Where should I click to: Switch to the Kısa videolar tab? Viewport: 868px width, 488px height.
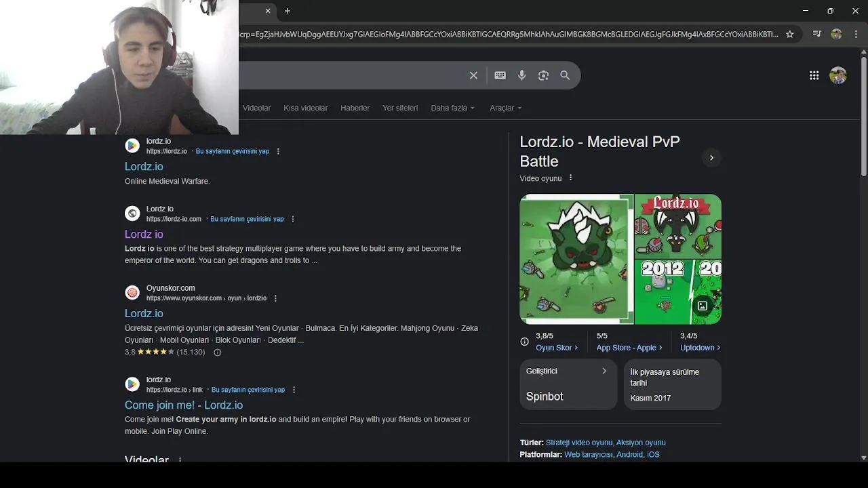point(305,108)
